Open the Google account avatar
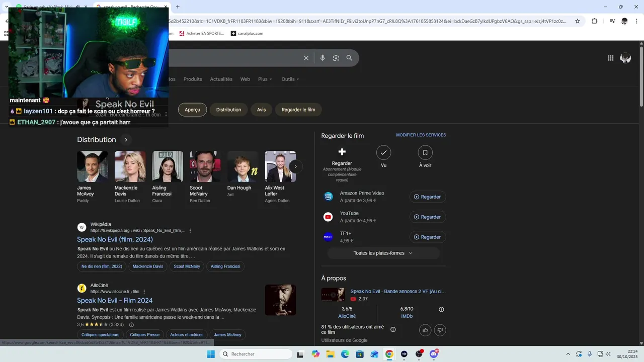This screenshot has width=644, height=362. click(x=625, y=58)
